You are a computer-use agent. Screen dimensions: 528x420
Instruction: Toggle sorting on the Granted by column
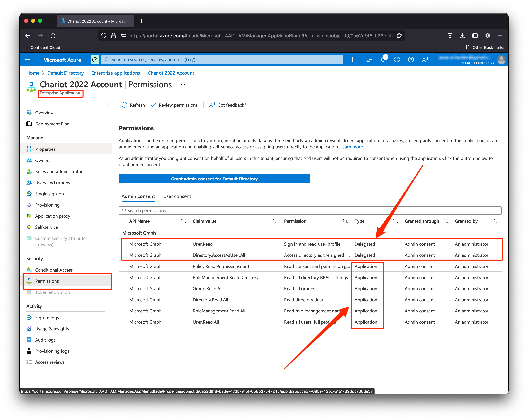pos(496,221)
